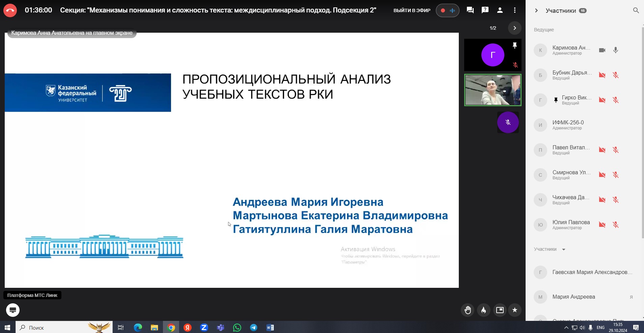The image size is (644, 333).
Task: Go to next video thumbnails page
Action: pyautogui.click(x=514, y=28)
